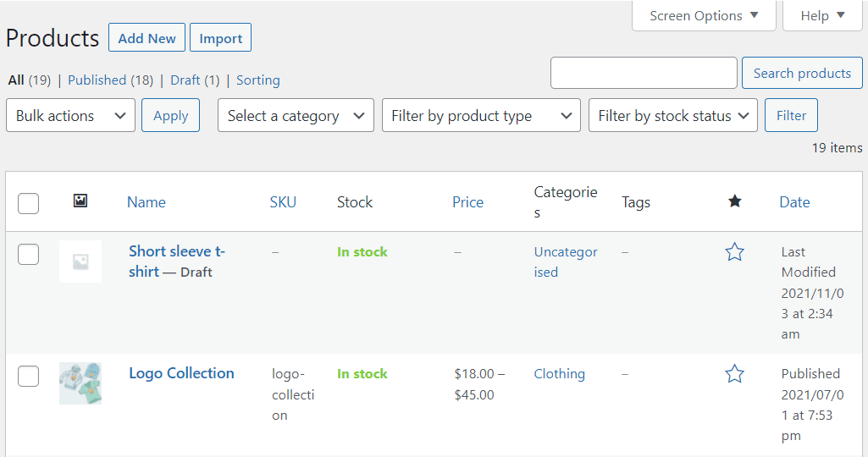Viewport: 868px width, 457px height.
Task: Open Filter by product type dropdown
Action: click(x=481, y=116)
